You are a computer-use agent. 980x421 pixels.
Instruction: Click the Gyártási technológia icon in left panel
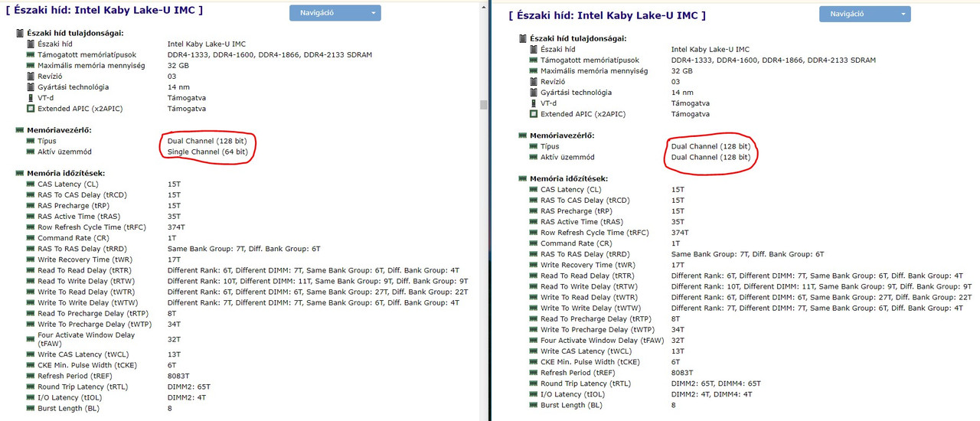click(31, 87)
